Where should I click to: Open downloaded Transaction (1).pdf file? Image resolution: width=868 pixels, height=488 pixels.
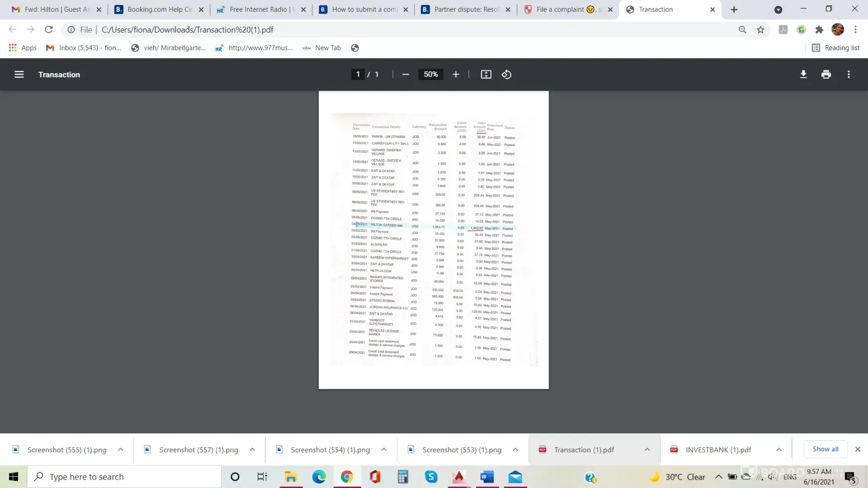[x=584, y=449]
